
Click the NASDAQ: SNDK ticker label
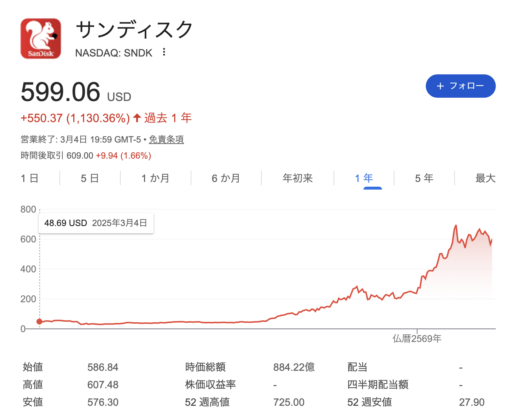[114, 53]
